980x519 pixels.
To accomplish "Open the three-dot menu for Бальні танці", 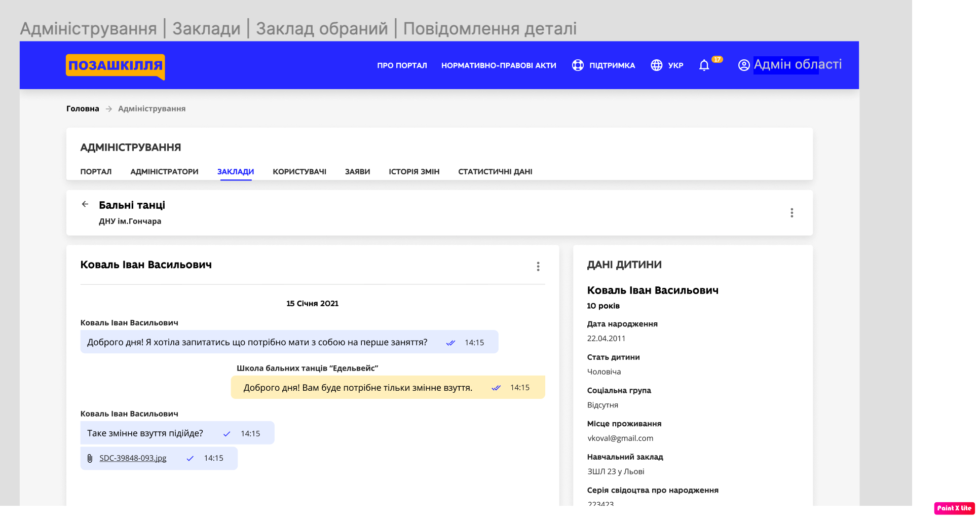I will pos(792,213).
